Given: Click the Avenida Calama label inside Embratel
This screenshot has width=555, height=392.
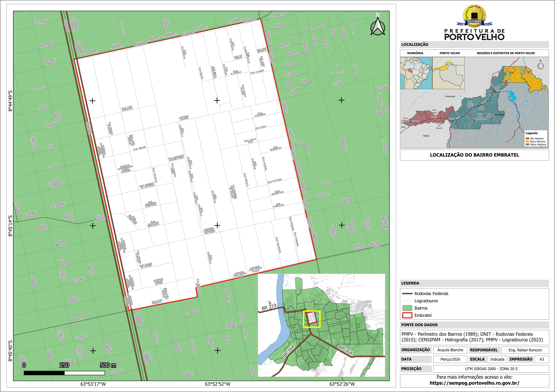Looking at the screenshot, I should 184,118.
